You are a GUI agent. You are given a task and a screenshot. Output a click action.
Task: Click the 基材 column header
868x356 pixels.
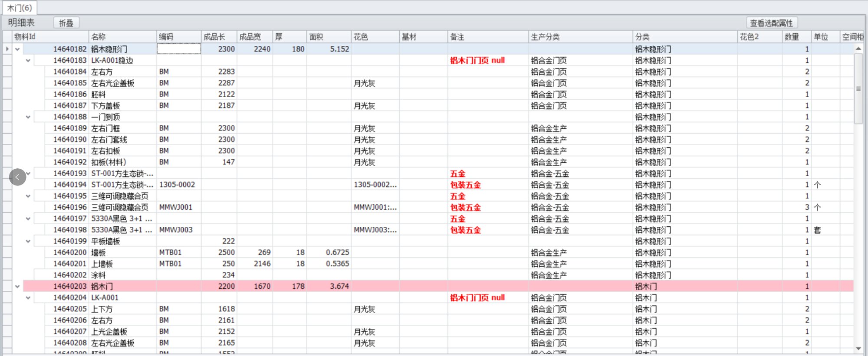click(424, 37)
